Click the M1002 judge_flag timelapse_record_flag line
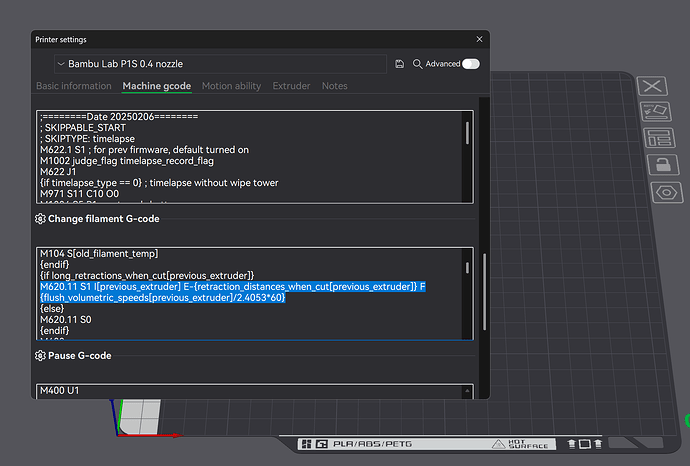Image resolution: width=690 pixels, height=466 pixels. click(x=127, y=161)
